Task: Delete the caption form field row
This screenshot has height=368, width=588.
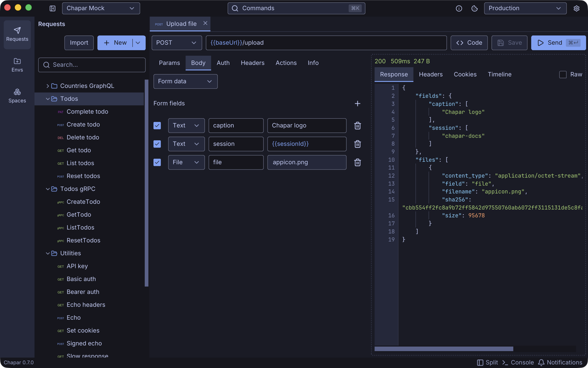Action: coord(357,125)
